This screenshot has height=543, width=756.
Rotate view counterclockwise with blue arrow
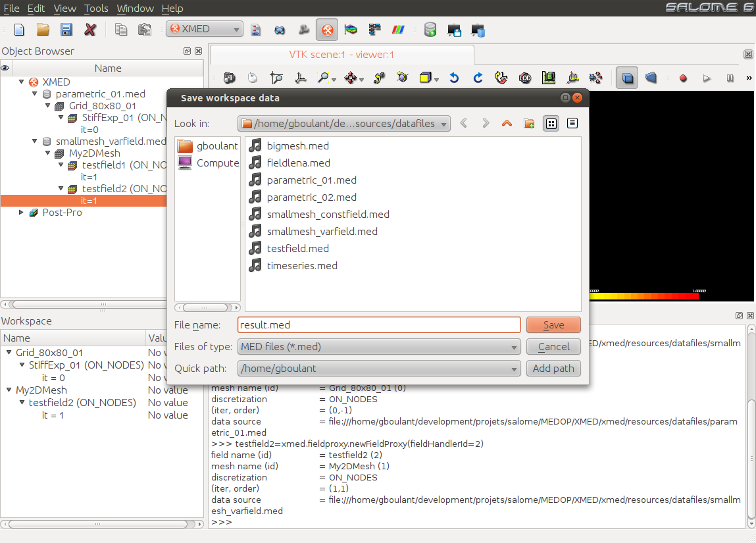(454, 78)
